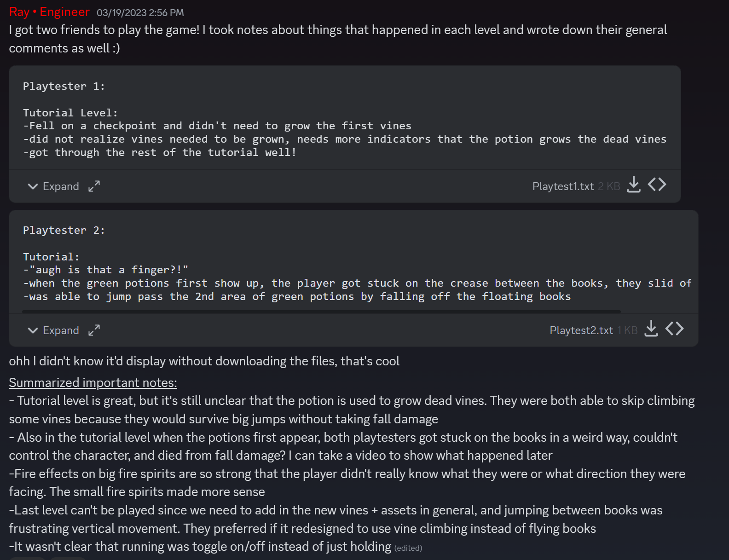Open Playtest2.txt in fullscreen preview
The image size is (729, 560).
94,330
